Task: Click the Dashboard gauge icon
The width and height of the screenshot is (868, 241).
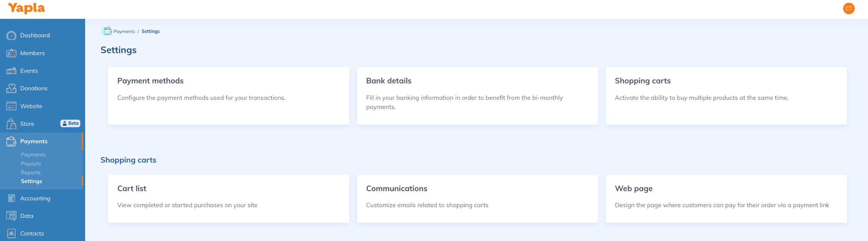Action: coord(11,36)
